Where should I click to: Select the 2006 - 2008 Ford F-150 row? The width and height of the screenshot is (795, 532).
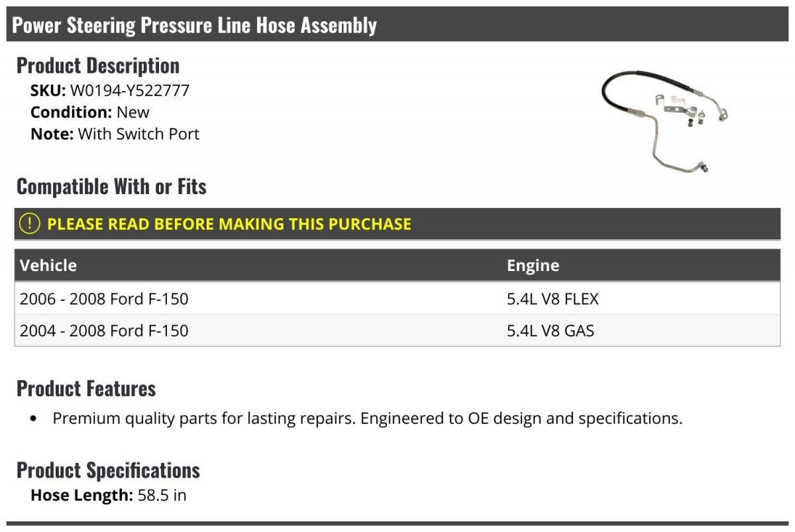(x=104, y=299)
